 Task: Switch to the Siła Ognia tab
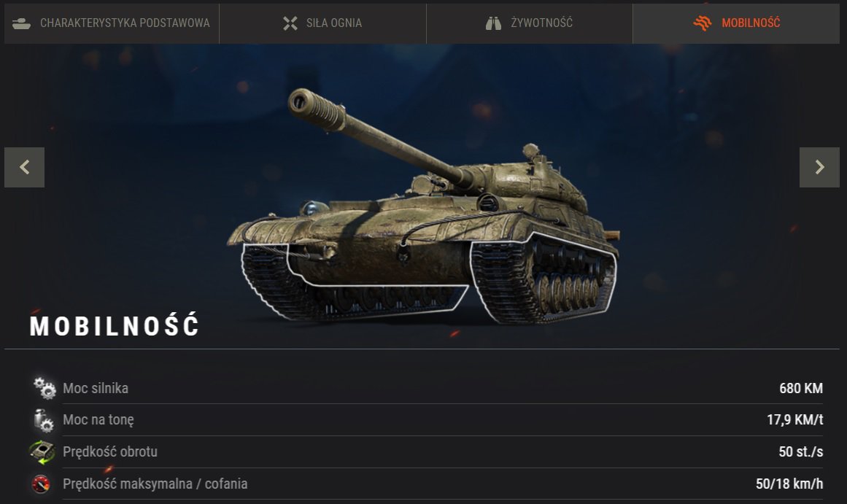322,23
